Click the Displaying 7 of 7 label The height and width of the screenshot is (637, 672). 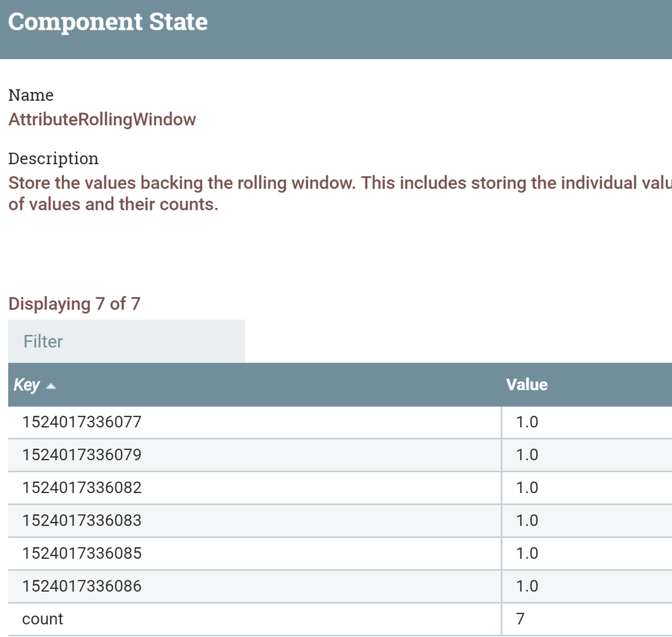pos(74,304)
